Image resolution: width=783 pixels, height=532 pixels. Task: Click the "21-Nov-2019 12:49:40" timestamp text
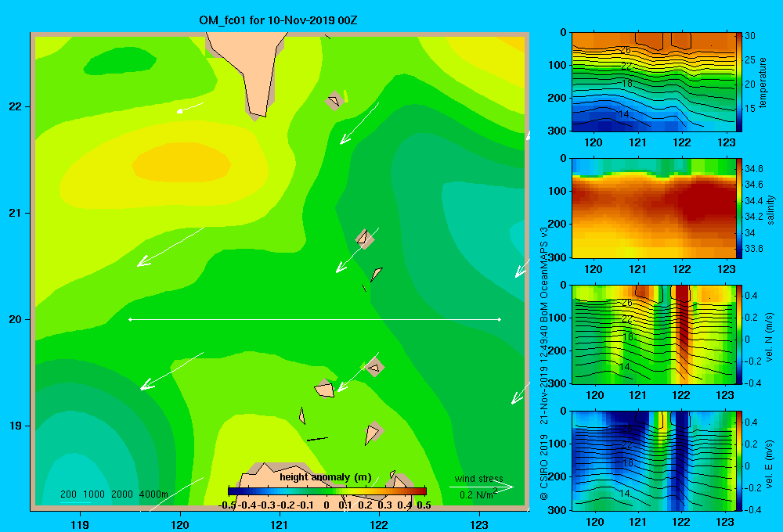(544, 376)
